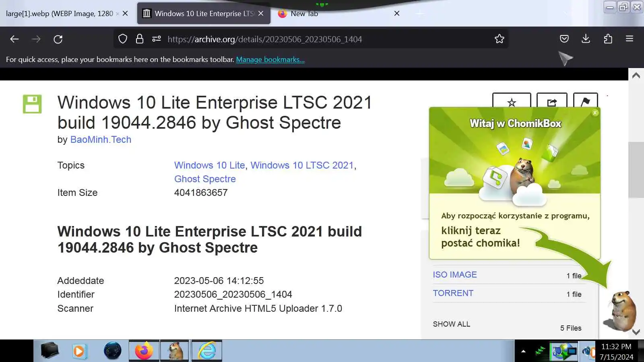Click the ChomikBox hamster desktop character
The image size is (644, 362).
point(622,312)
